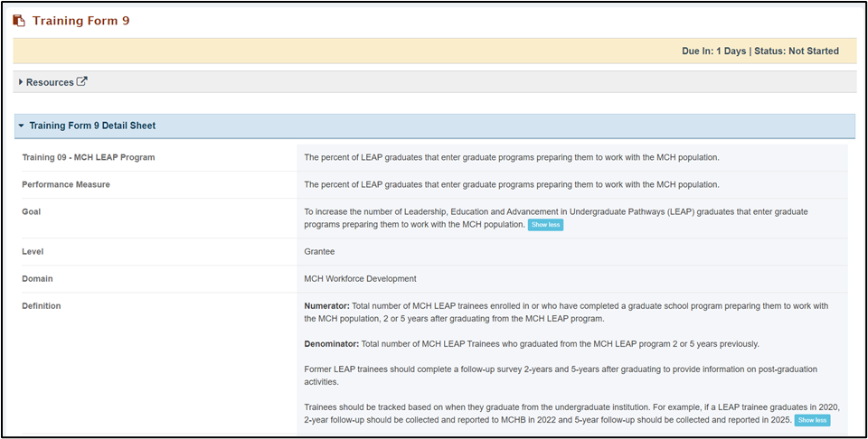Click the paragraph starting 'Former LEAP trainees'
This screenshot has height=439, width=868.
(561, 376)
